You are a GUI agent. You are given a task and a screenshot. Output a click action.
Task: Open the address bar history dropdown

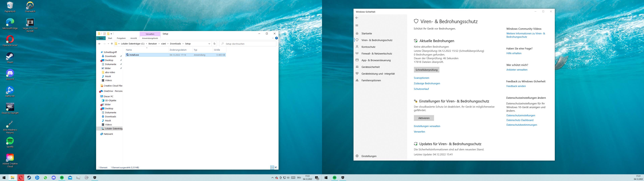pos(209,44)
